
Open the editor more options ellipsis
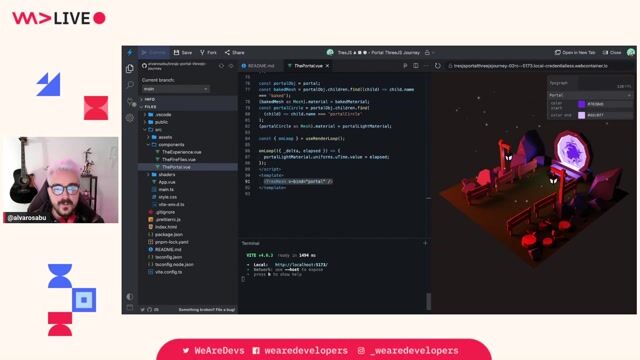click(426, 65)
